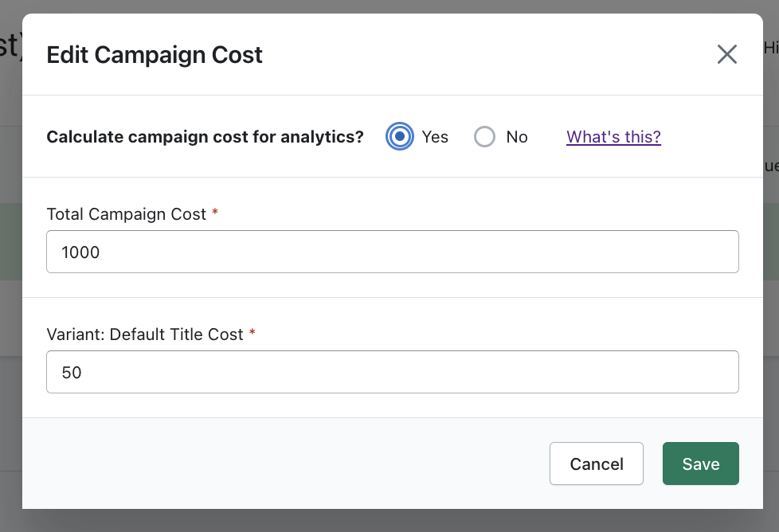Click the dimmed backdrop below the dialog
Viewport: 779px width, 532px height.
389,521
